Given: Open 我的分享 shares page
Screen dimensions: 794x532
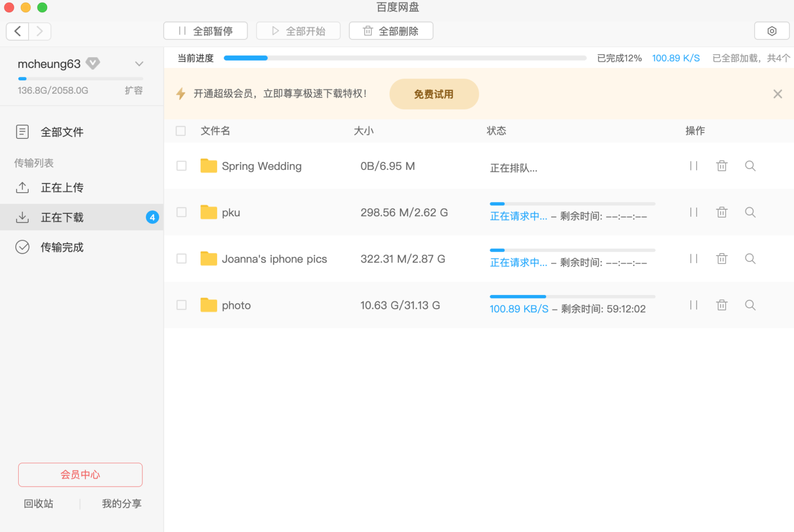Looking at the screenshot, I should coord(122,503).
